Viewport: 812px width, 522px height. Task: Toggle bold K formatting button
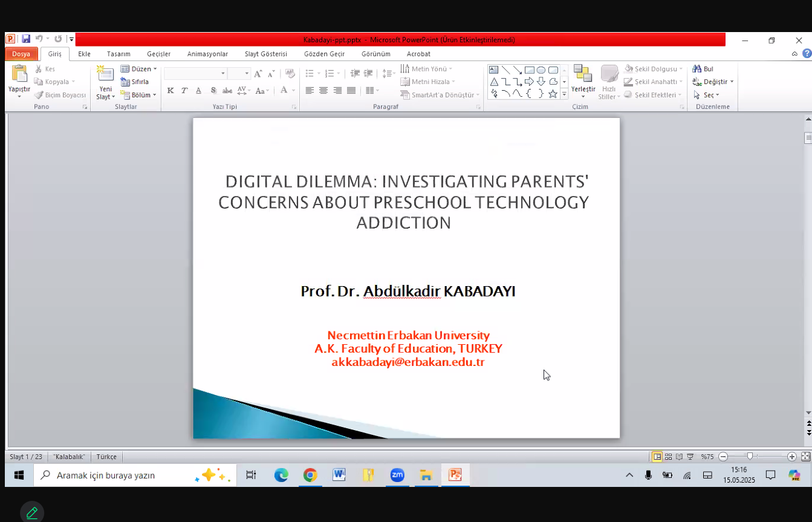pos(171,91)
